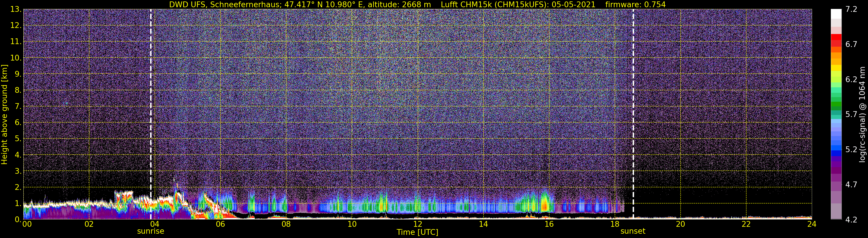Click the deep blue band of the colorbar
Image resolution: width=868 pixels, height=238 pixels.
coord(836,153)
